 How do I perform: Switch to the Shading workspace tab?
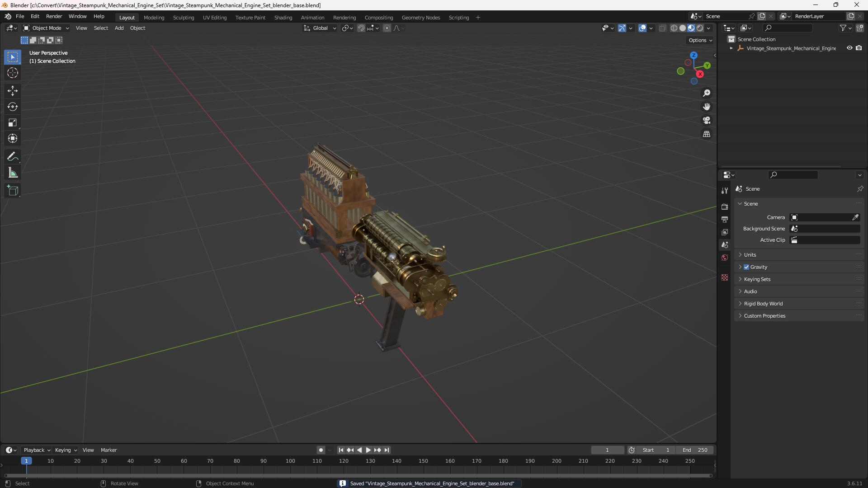click(x=283, y=18)
